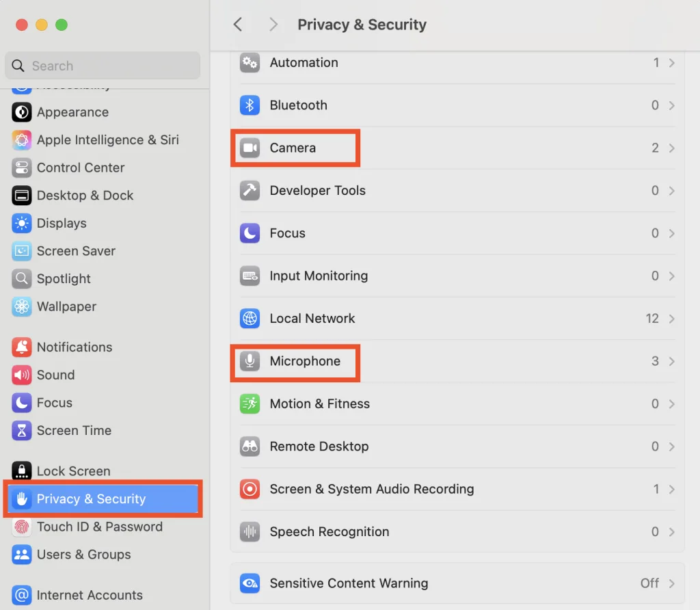
Task: Go back with the left arrow button
Action: point(238,25)
